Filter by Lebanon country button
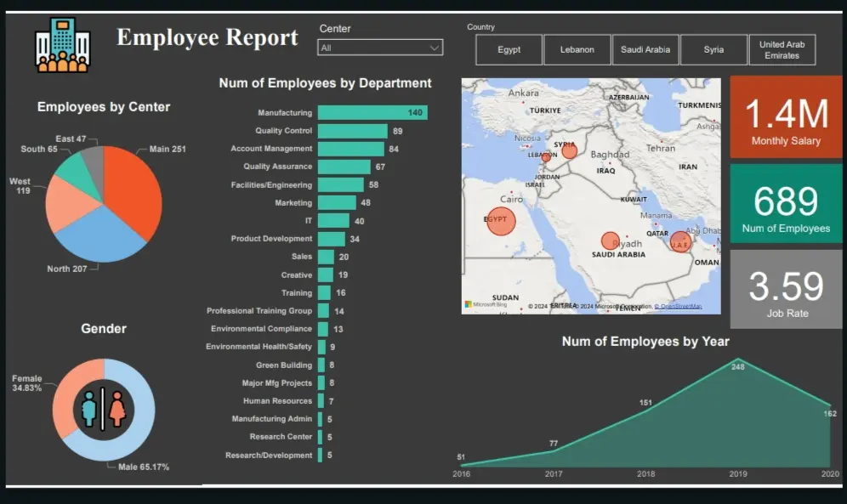The height and width of the screenshot is (504, 847). [x=577, y=49]
